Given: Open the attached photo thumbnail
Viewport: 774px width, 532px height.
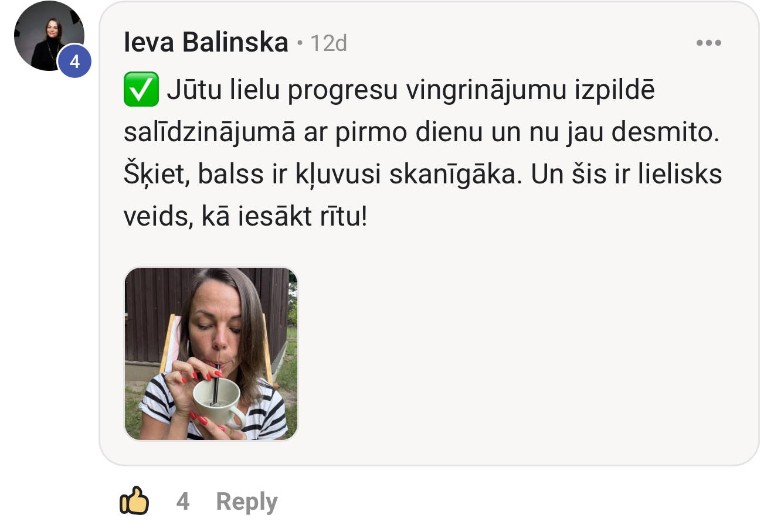Looking at the screenshot, I should pyautogui.click(x=211, y=354).
